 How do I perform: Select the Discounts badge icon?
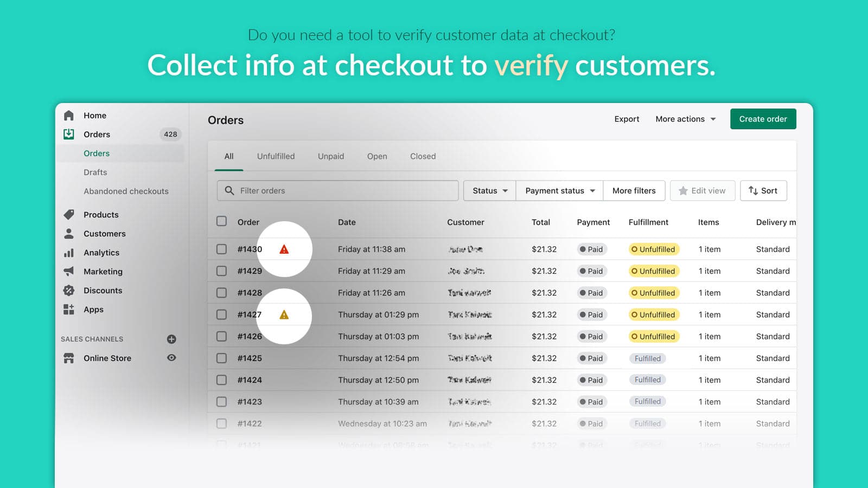(69, 290)
